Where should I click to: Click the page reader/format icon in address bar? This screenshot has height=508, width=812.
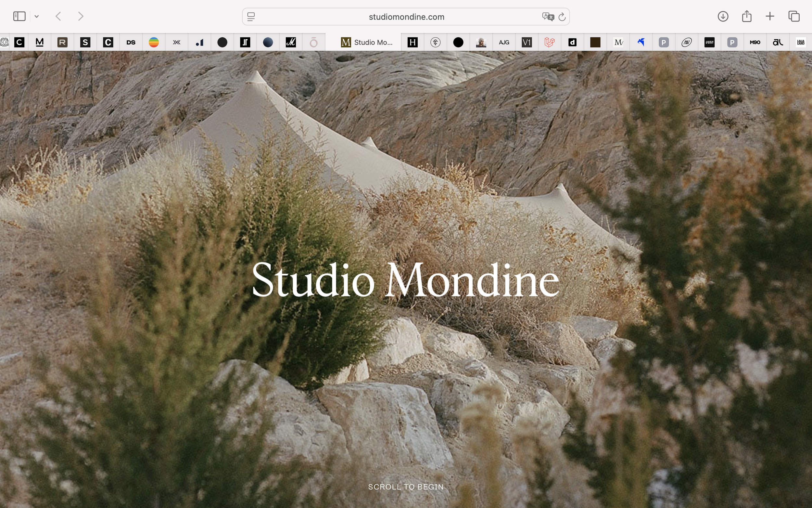tap(251, 17)
